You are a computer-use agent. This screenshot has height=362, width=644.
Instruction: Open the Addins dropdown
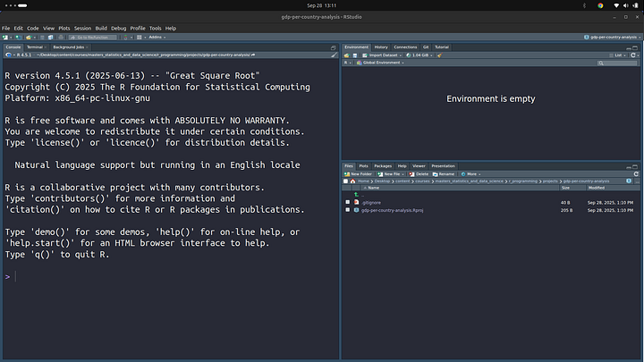click(x=157, y=38)
